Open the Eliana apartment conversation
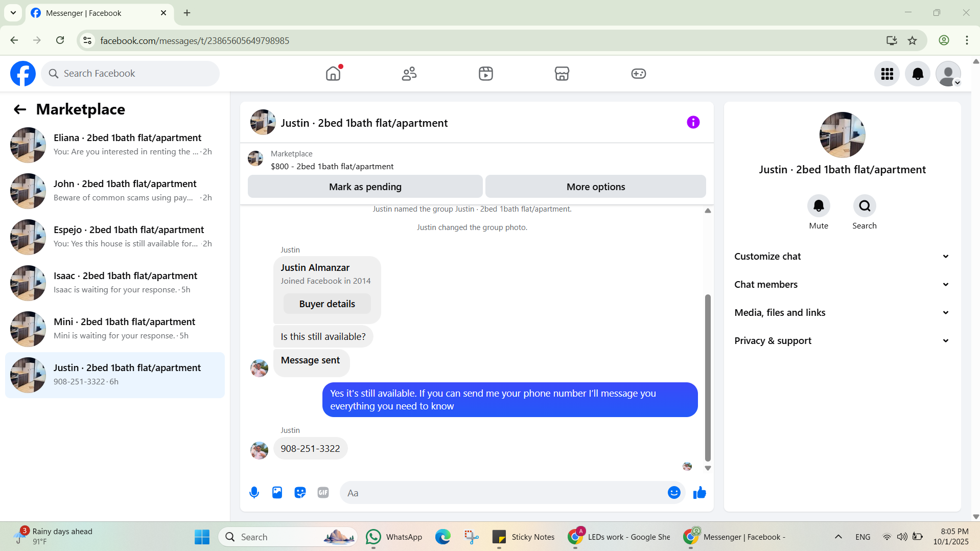The image size is (980, 551). [115, 145]
